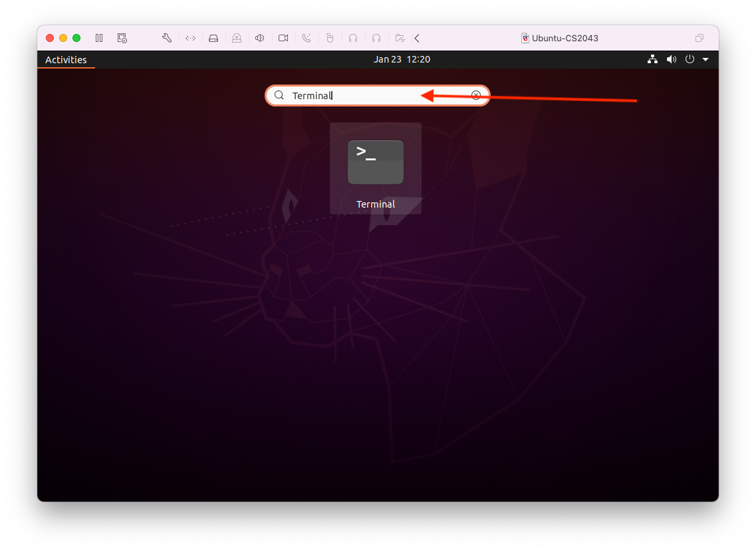Click the Ubuntu network status icon

tap(652, 59)
